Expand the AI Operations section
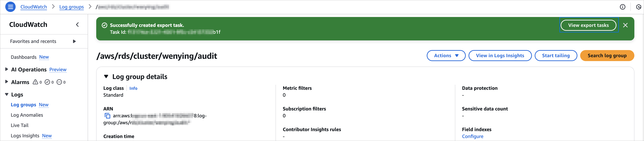The width and height of the screenshot is (644, 141). pyautogui.click(x=7, y=69)
